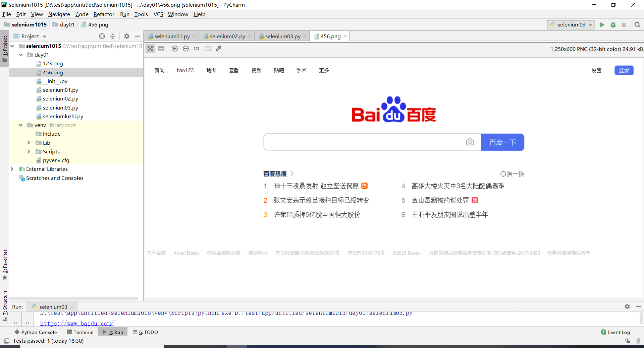Toggle chessboard transparency background icon

(150, 49)
